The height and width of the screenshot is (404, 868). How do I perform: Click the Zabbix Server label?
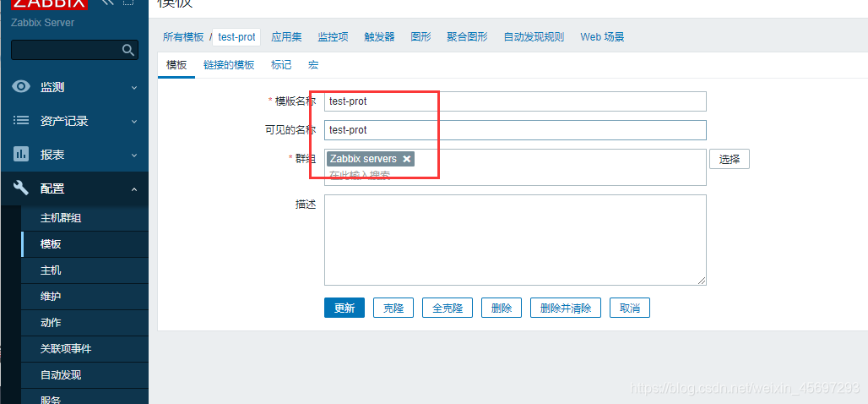[x=42, y=23]
